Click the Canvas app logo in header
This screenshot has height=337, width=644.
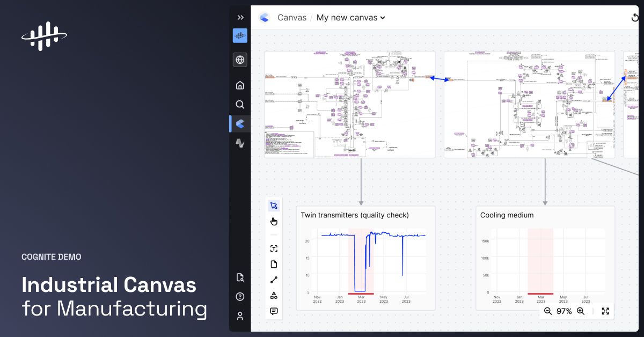tap(264, 17)
